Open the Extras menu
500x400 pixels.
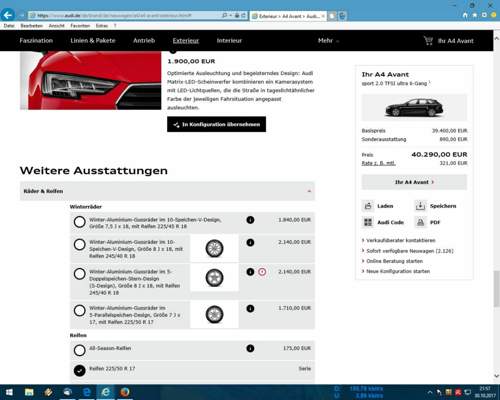tap(102, 26)
